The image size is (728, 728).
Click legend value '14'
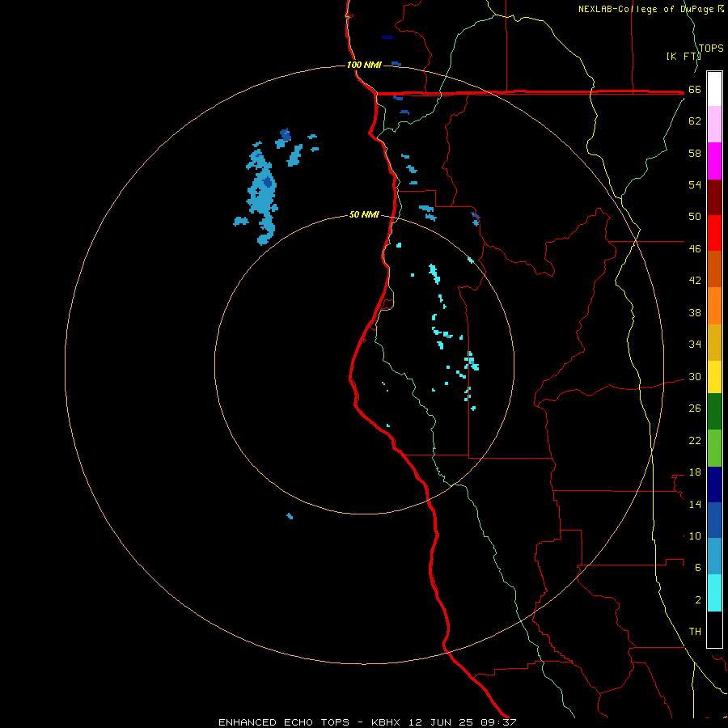(x=695, y=504)
